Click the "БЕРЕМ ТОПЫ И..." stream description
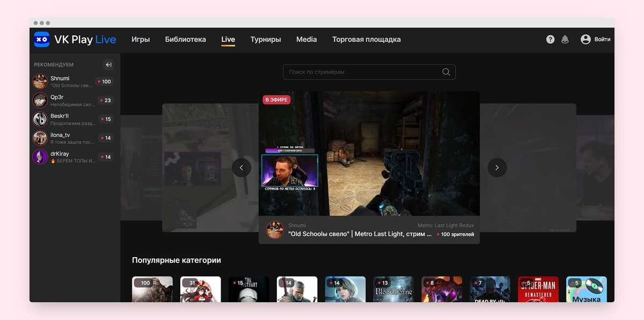The height and width of the screenshot is (320, 644). pyautogui.click(x=73, y=161)
